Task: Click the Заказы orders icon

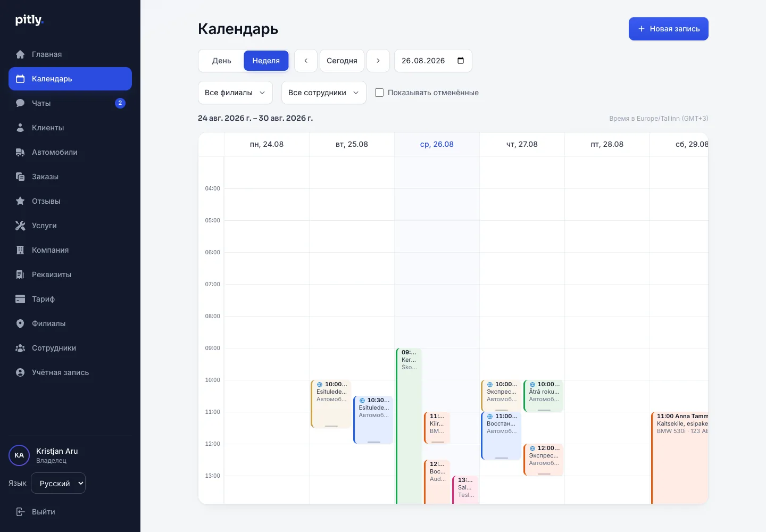Action: [20, 177]
